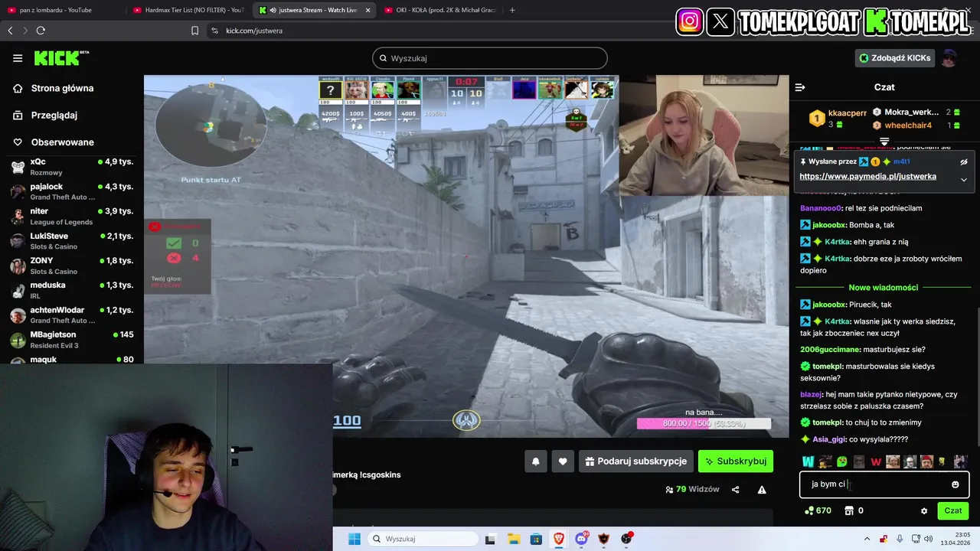
Task: Click jakooobx username in Piruecik message
Action: pyautogui.click(x=829, y=305)
